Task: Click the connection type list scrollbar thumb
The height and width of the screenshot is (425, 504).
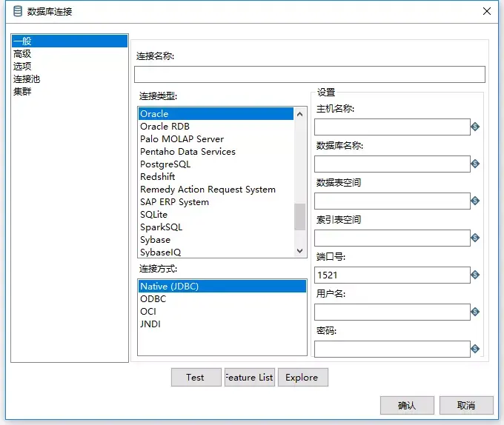Action: [300, 217]
